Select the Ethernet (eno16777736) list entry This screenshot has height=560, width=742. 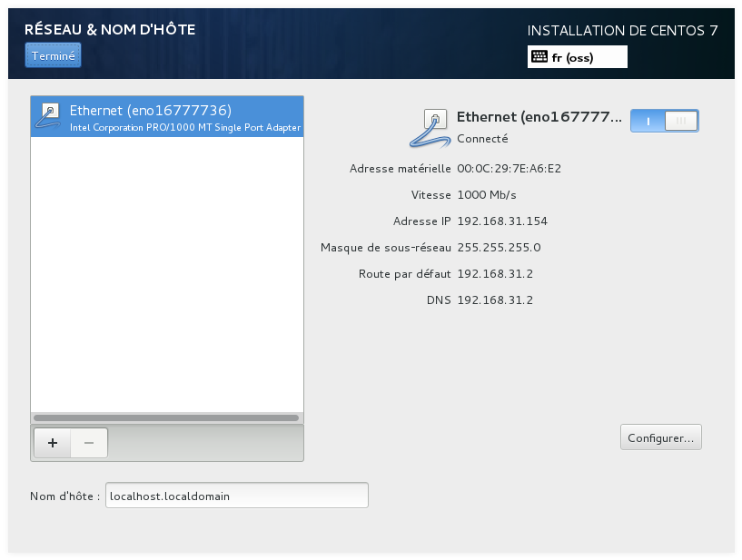(167, 117)
